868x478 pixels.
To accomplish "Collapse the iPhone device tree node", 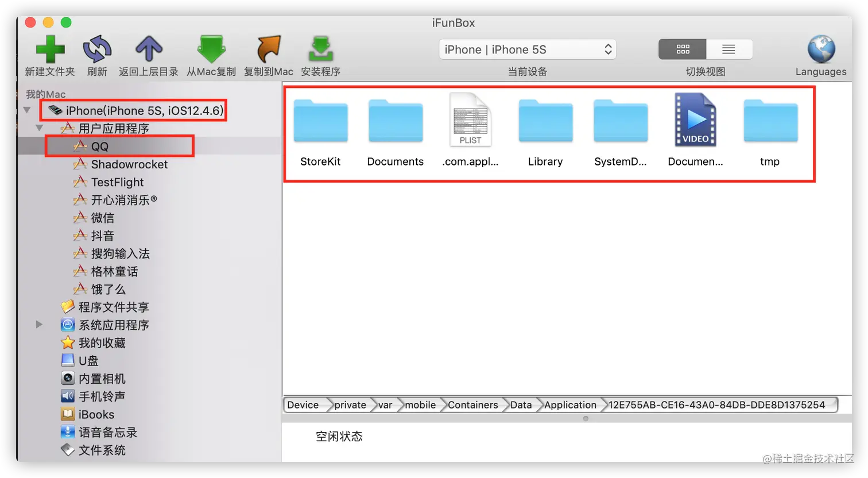I will click(27, 110).
